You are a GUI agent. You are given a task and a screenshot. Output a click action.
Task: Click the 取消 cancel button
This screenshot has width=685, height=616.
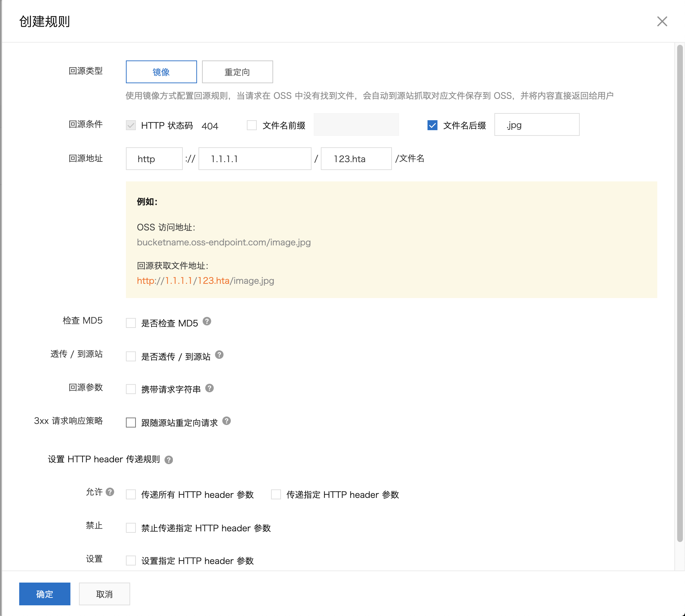pyautogui.click(x=104, y=594)
